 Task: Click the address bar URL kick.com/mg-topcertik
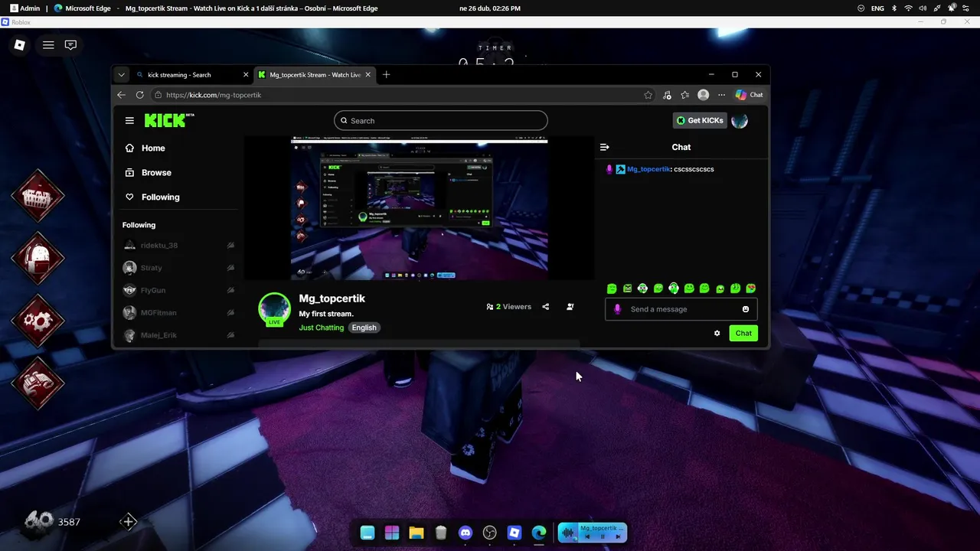214,95
